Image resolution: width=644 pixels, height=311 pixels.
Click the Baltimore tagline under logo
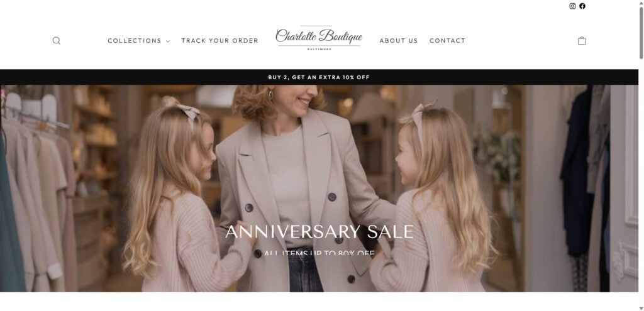pyautogui.click(x=319, y=49)
